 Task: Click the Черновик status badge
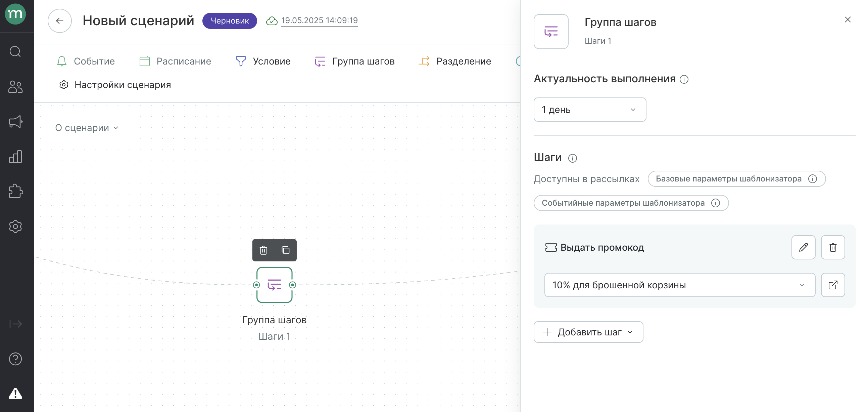pos(230,21)
